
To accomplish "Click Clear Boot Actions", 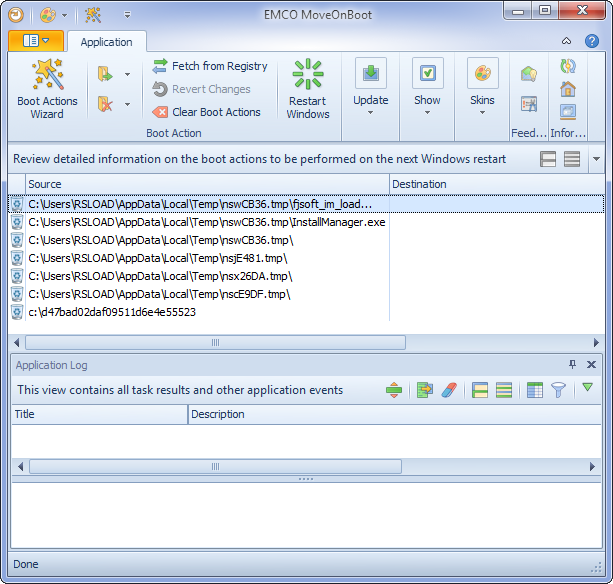I will (x=206, y=112).
